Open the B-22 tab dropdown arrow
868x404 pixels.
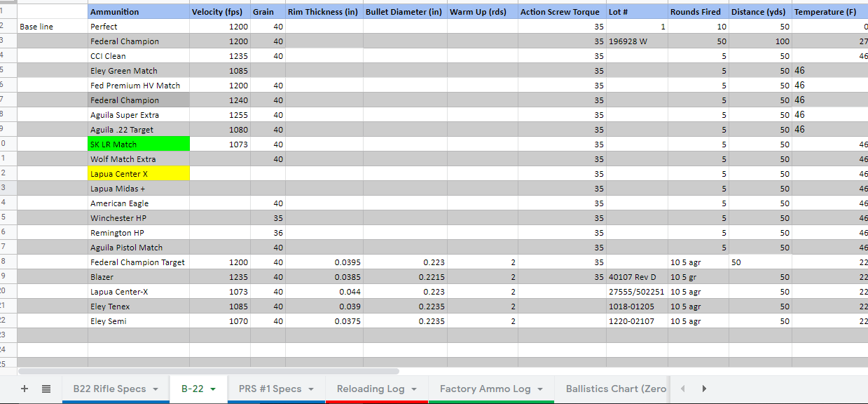pyautogui.click(x=212, y=389)
